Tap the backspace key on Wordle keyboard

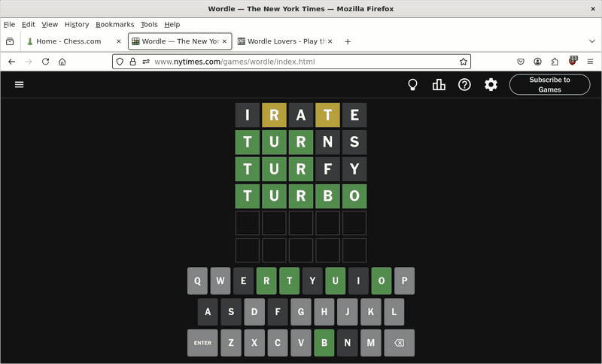(400, 342)
